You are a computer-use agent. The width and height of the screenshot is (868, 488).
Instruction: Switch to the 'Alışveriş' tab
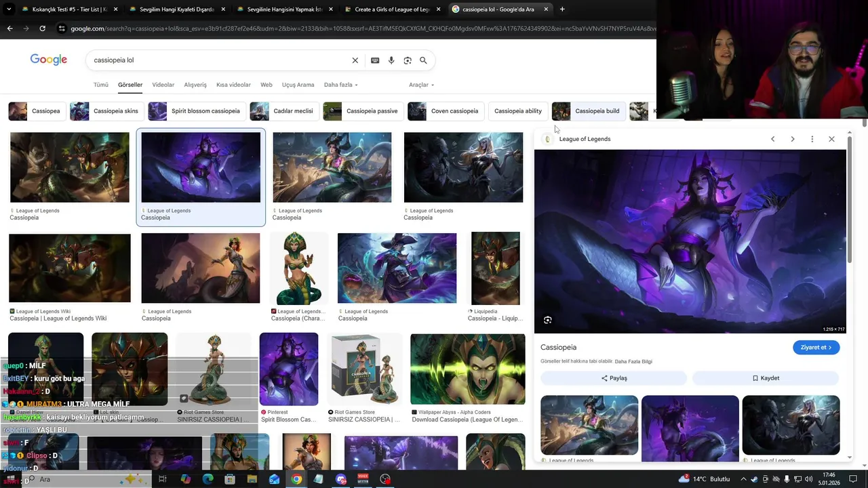(195, 85)
